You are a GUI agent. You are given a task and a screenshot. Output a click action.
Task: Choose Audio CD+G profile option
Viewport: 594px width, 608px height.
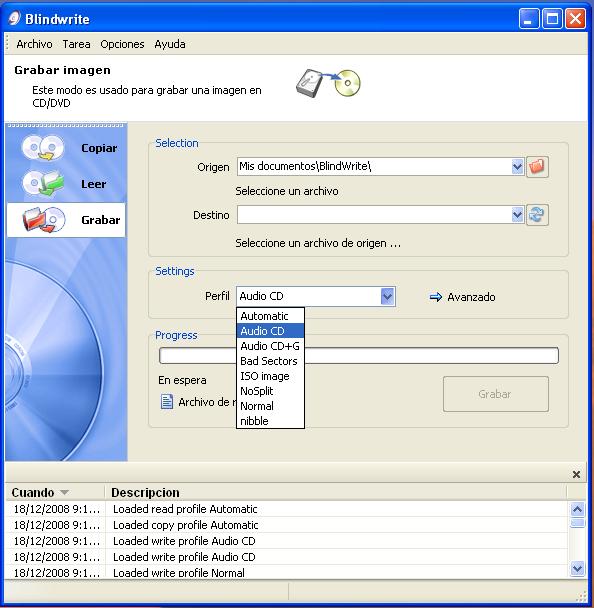click(270, 346)
